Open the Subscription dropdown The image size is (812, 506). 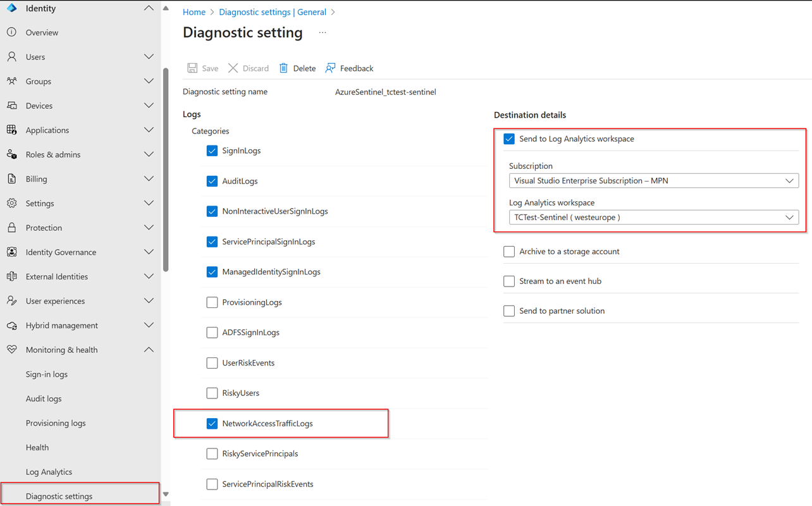click(x=653, y=181)
